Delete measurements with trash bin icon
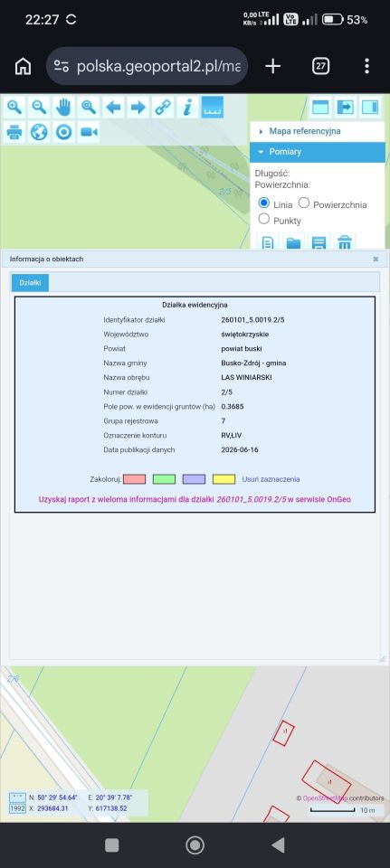390x868 pixels. [x=345, y=242]
